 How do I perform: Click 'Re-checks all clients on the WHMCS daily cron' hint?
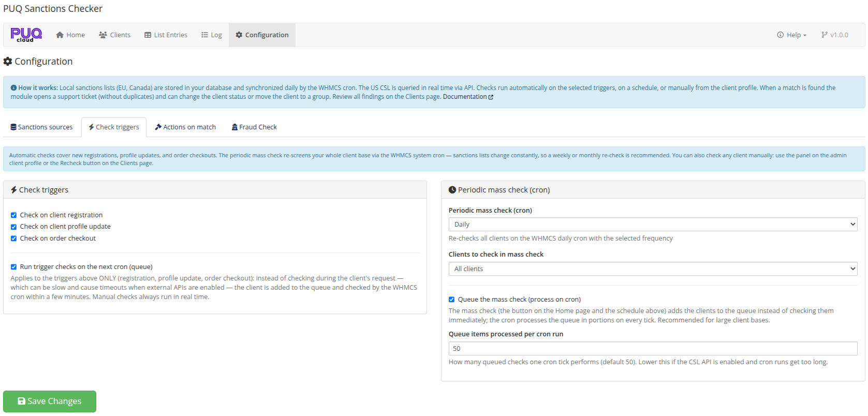(561, 239)
